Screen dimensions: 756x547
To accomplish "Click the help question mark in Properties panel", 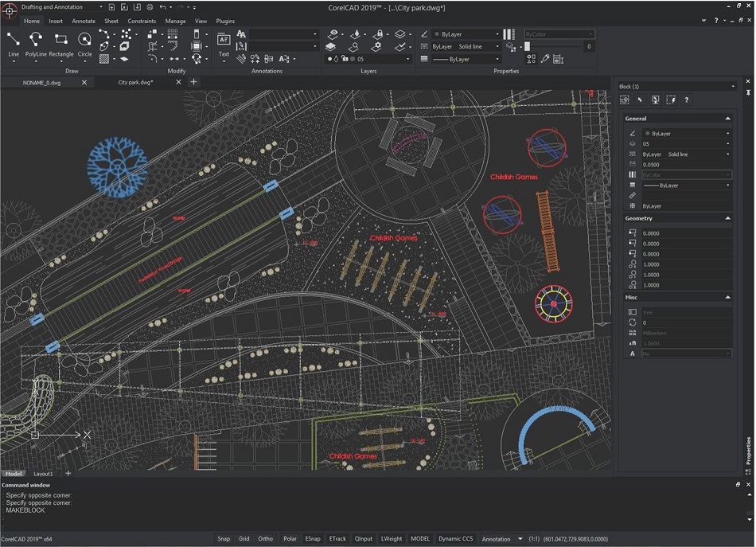I will coord(687,100).
